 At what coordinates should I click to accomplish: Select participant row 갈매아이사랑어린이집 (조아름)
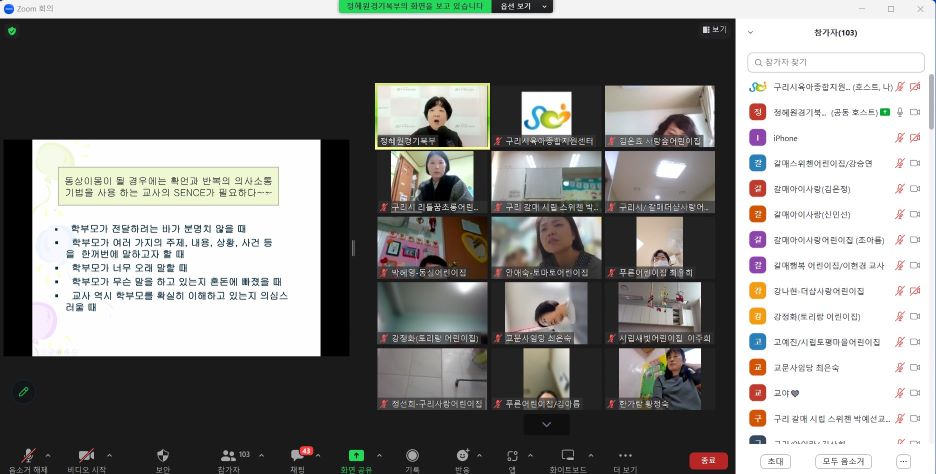pyautogui.click(x=836, y=240)
